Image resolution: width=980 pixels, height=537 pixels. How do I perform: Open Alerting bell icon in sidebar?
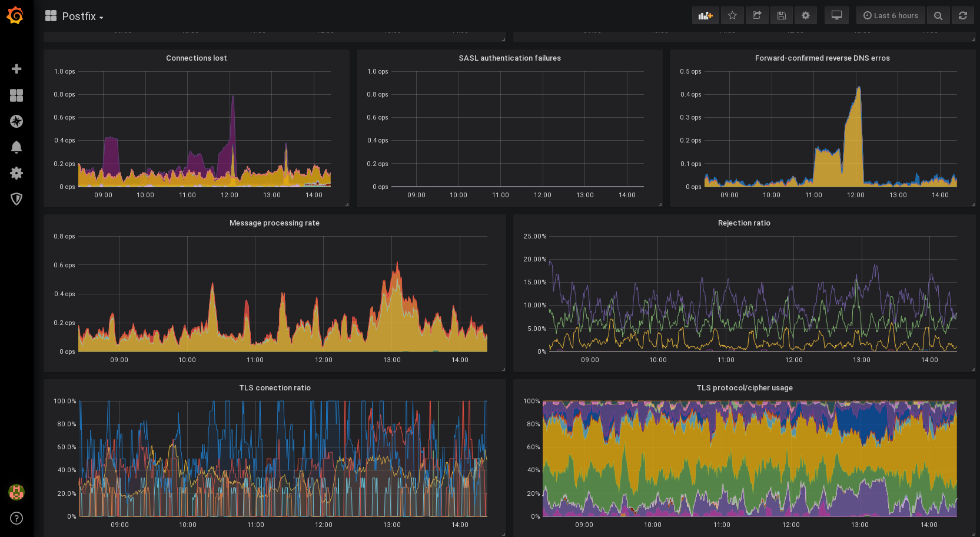16,147
